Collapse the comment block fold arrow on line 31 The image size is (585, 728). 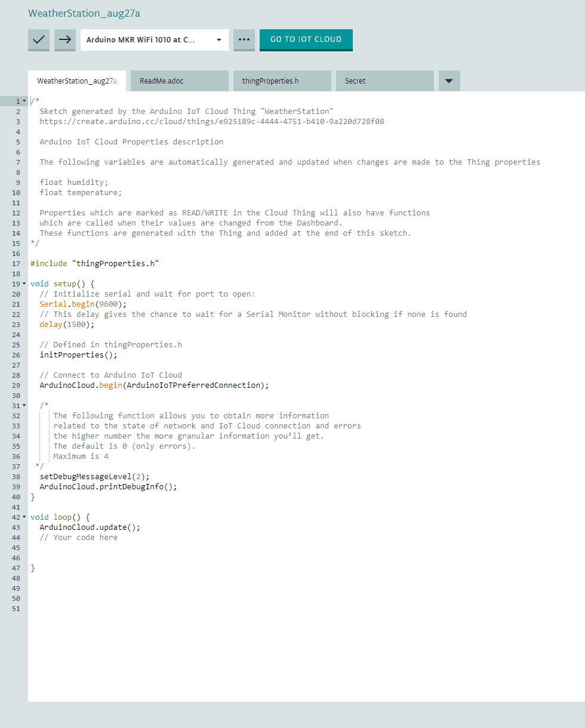coord(23,405)
